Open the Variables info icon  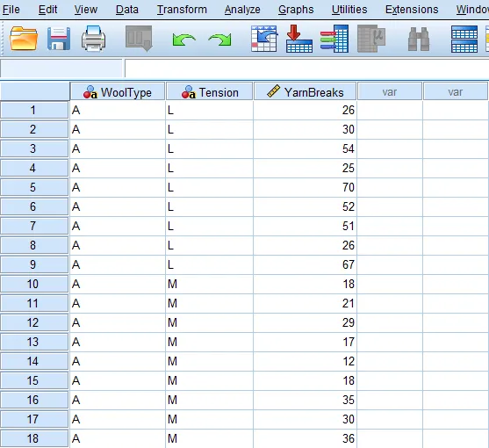[334, 39]
